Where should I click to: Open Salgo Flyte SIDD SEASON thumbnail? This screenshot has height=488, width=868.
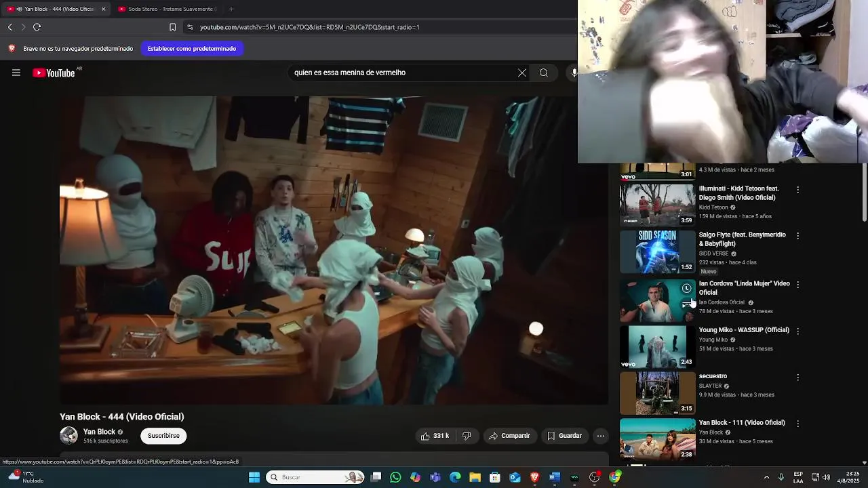pyautogui.click(x=657, y=251)
